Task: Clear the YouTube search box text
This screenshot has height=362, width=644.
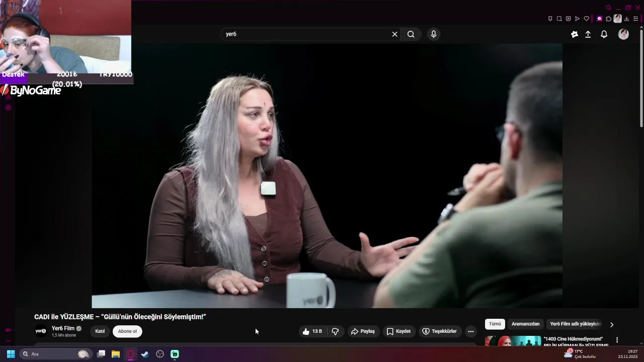Action: point(394,34)
